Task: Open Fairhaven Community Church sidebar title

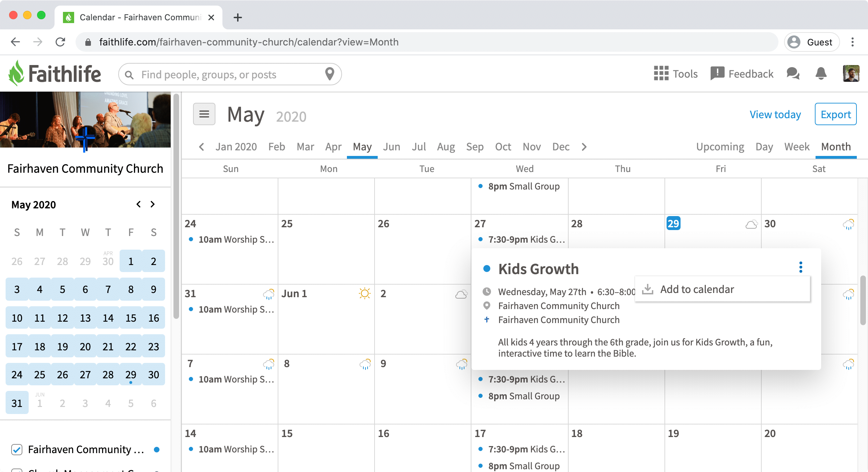Action: pos(85,169)
